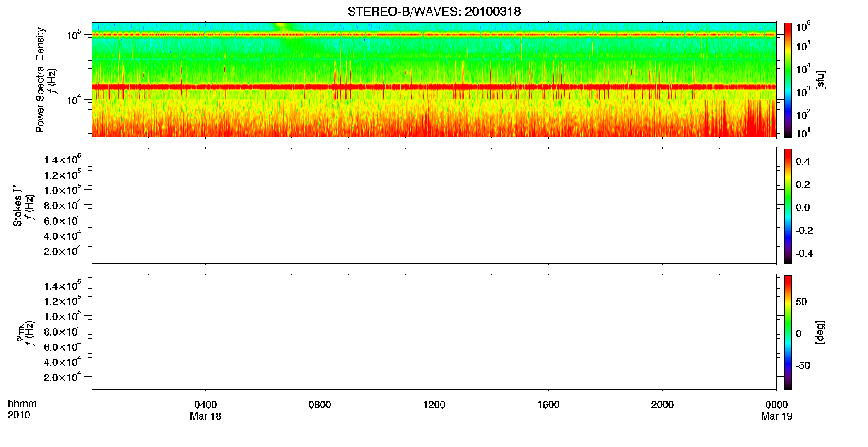Click the orange dotted line at 10^5 Hz
The image size is (868, 447).
[434, 35]
